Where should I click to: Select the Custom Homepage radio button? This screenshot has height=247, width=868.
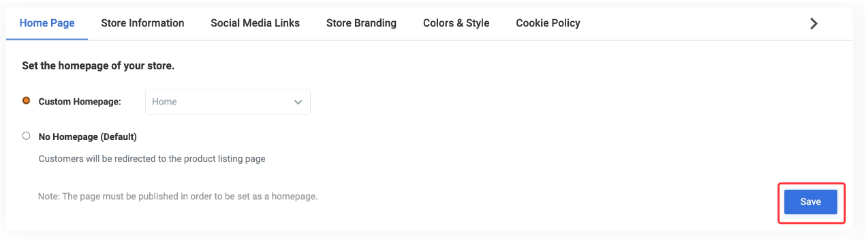pos(27,100)
